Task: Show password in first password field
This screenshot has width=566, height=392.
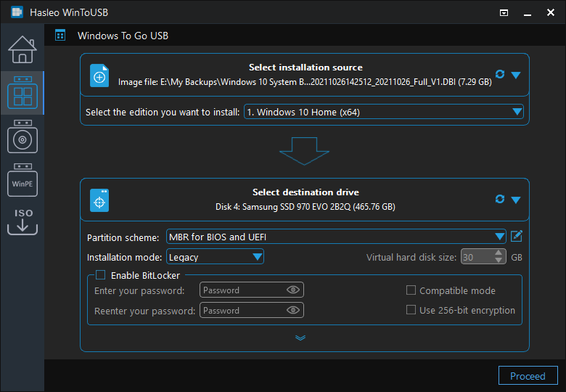Action: point(292,290)
